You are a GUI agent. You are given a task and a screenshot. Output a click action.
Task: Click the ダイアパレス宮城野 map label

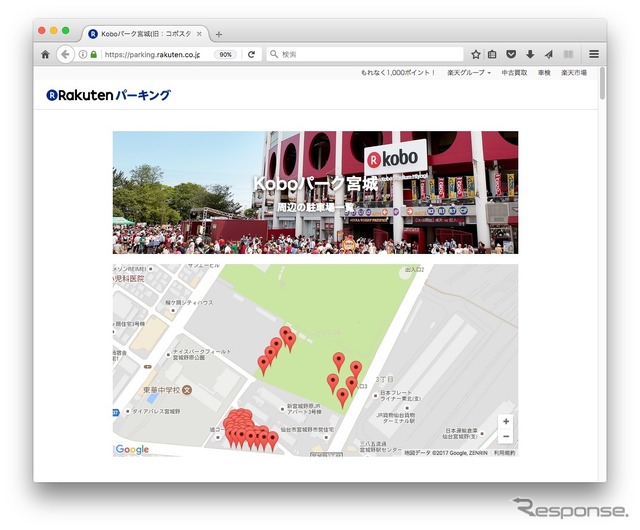156,412
